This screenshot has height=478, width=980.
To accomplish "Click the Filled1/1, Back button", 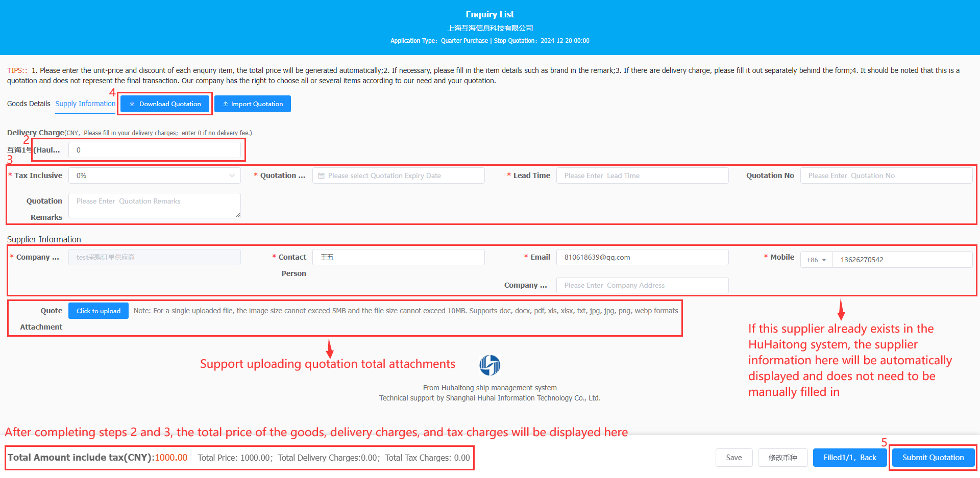I will pyautogui.click(x=850, y=458).
